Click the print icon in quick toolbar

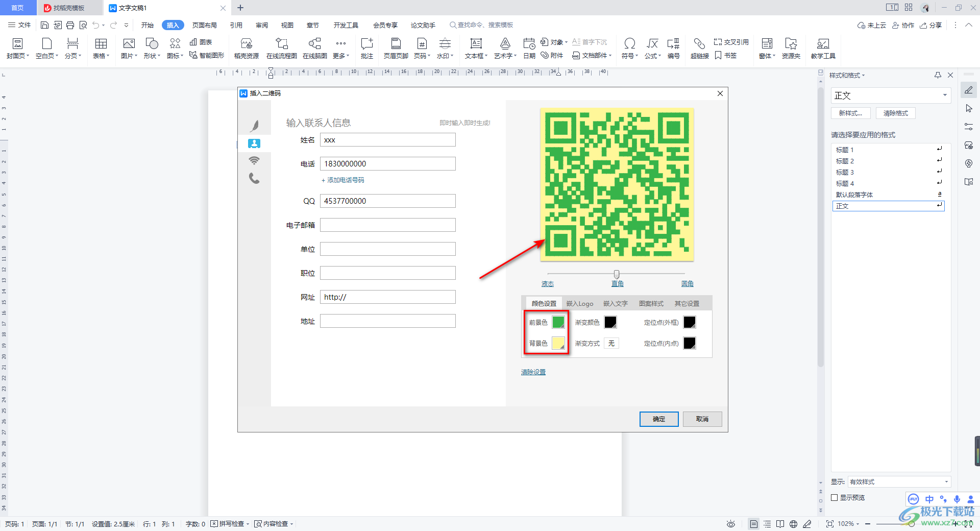(x=70, y=25)
